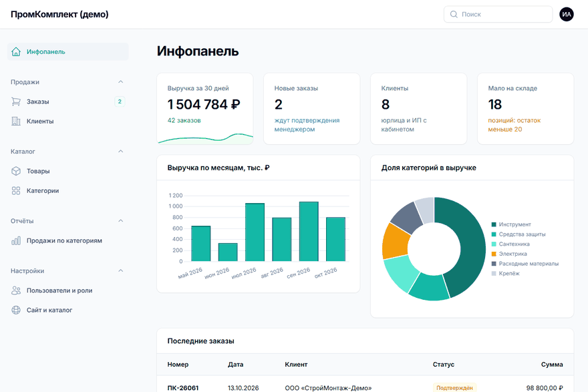The width and height of the screenshot is (588, 392).
Task: Open the Клиенты list
Action: [67, 121]
